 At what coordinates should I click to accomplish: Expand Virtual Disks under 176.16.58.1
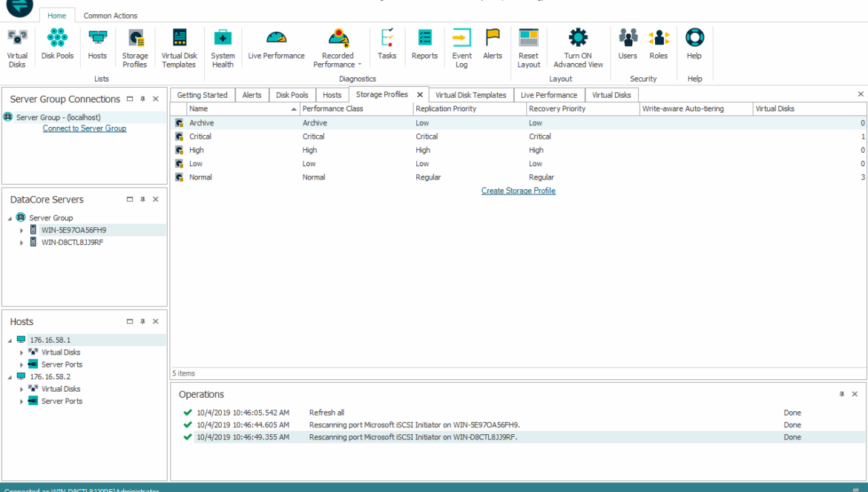pyautogui.click(x=22, y=352)
